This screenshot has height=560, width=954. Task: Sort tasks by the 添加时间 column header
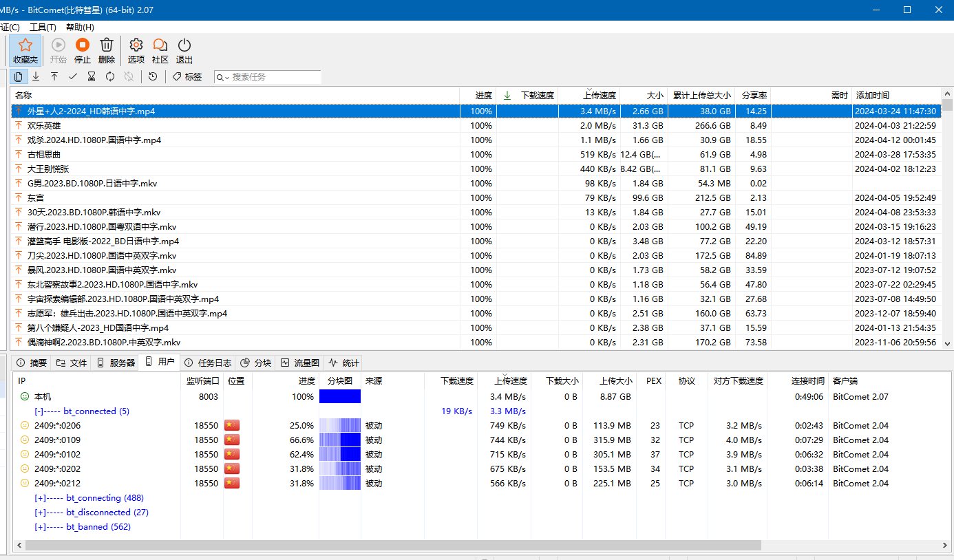click(x=896, y=96)
